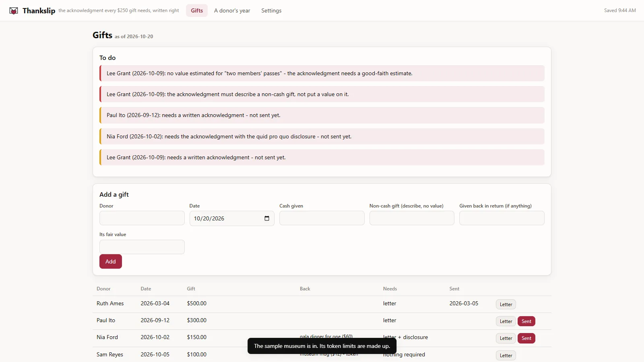
Task: Select the Lee Grant non-cash gift description warning
Action: pyautogui.click(x=322, y=94)
